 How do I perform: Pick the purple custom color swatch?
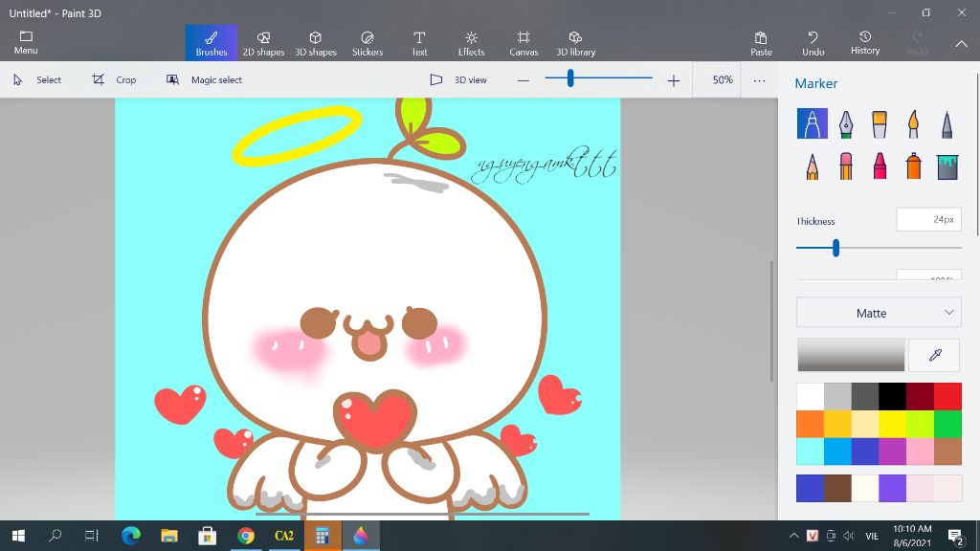893,489
